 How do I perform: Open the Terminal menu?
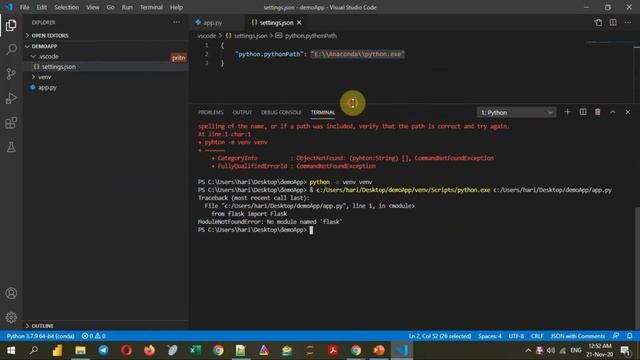click(x=151, y=7)
